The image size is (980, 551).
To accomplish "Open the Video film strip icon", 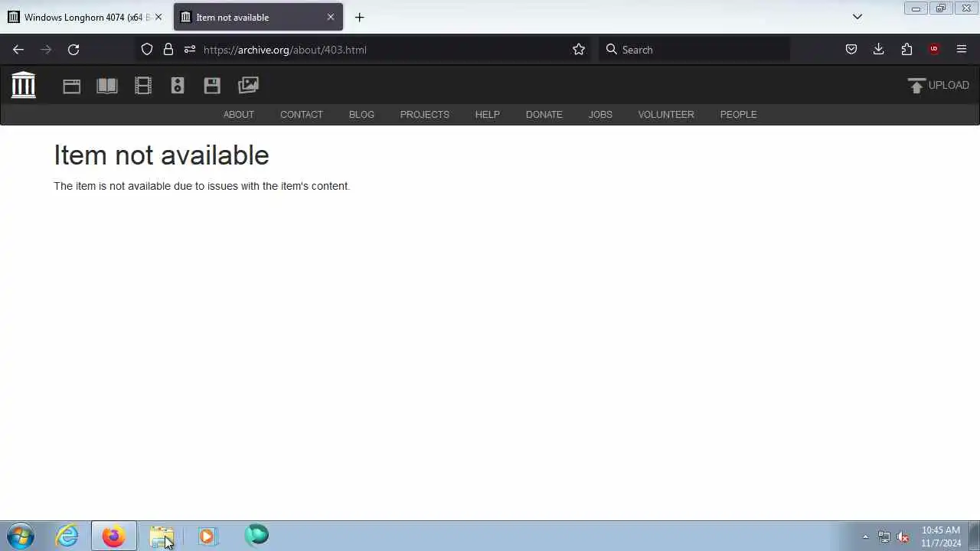I will [x=143, y=86].
